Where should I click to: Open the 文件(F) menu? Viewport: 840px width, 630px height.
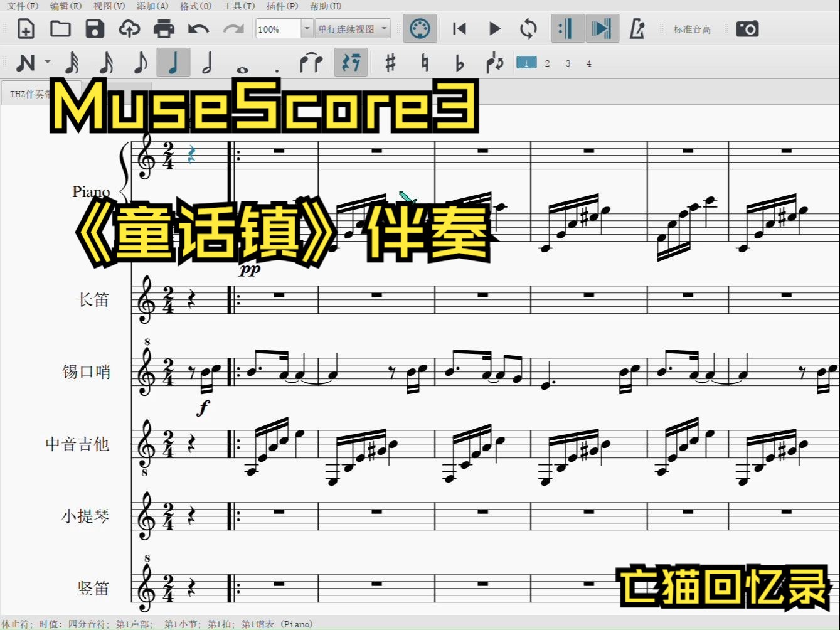(23, 6)
